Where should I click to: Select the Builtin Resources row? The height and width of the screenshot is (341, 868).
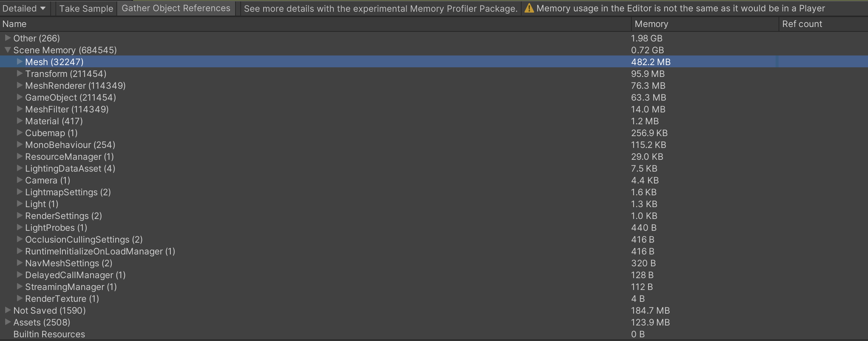pos(50,334)
